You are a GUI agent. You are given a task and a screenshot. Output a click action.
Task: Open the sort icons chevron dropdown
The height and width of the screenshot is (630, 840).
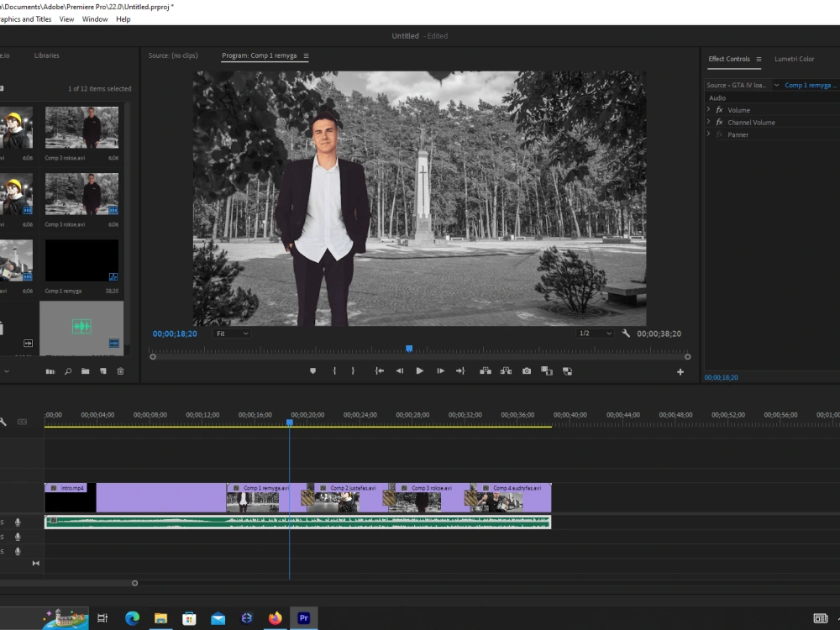[7, 371]
